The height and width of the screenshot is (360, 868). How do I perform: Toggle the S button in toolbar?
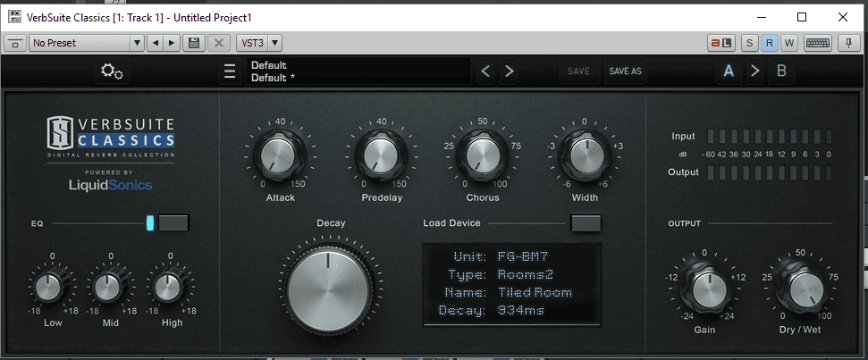[x=749, y=43]
